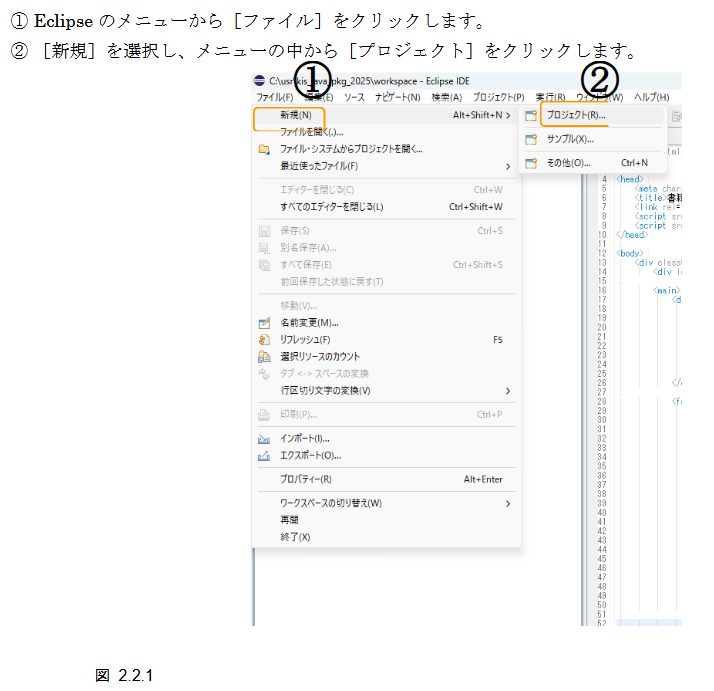Open the ファイル(F) menu in the menu bar
This screenshot has height=691, width=714.
click(274, 98)
